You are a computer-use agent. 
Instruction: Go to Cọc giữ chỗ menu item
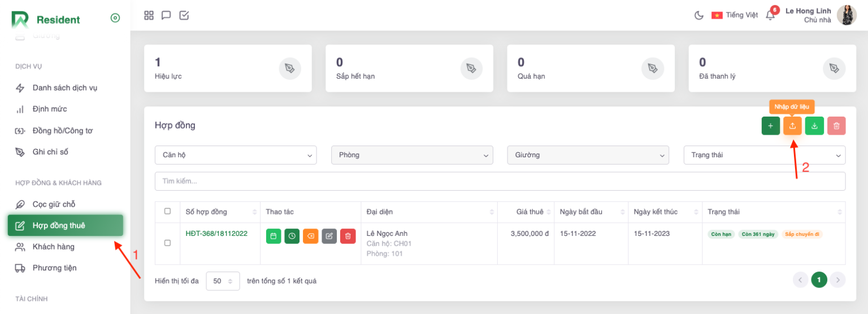pyautogui.click(x=54, y=204)
